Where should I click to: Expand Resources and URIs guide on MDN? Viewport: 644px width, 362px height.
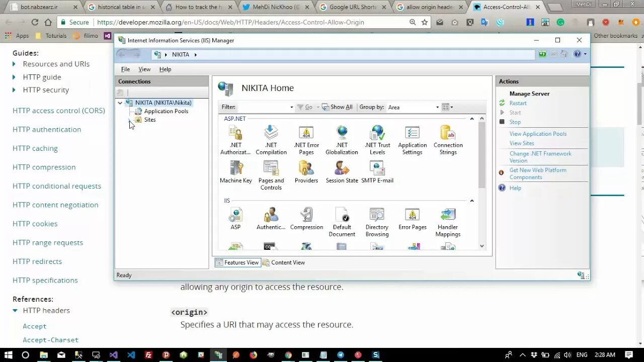pyautogui.click(x=14, y=64)
